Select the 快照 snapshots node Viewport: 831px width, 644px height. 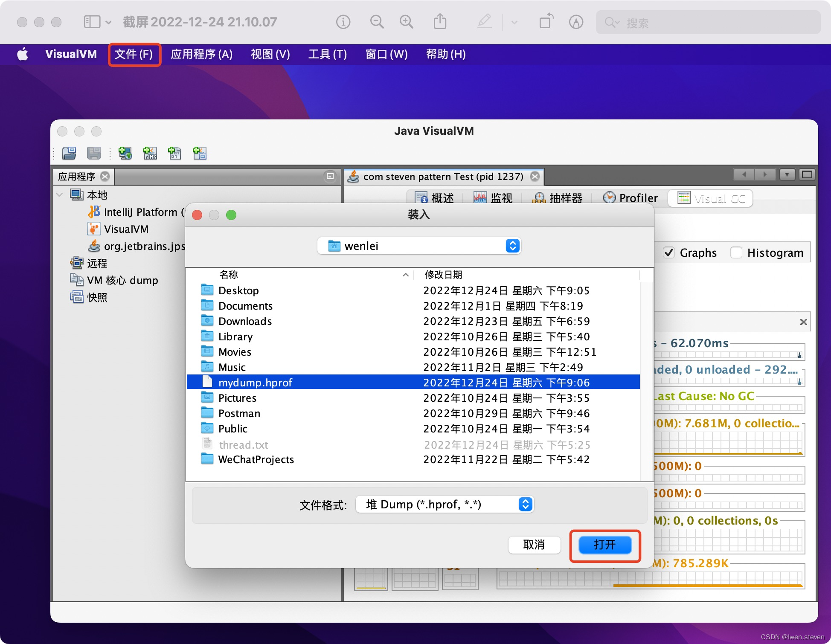[x=89, y=297]
